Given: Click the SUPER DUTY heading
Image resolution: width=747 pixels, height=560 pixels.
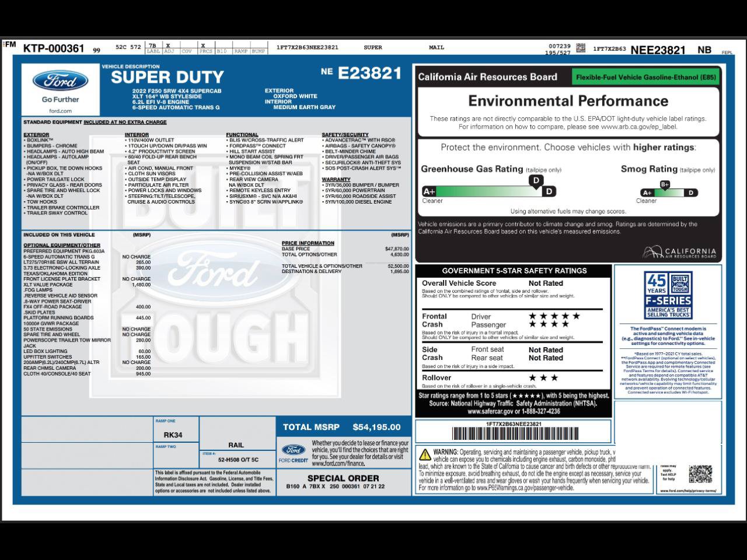Looking at the screenshot, I should click(167, 77).
